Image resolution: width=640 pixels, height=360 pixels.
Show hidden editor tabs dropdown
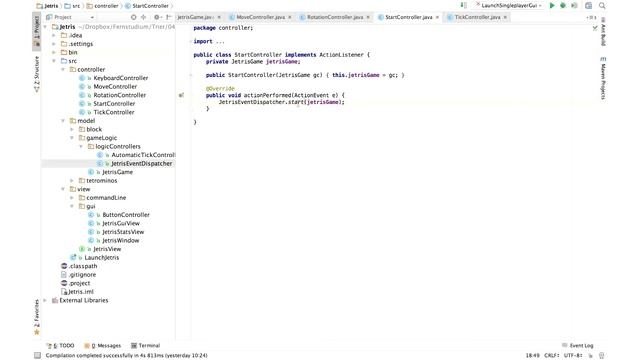tap(591, 17)
